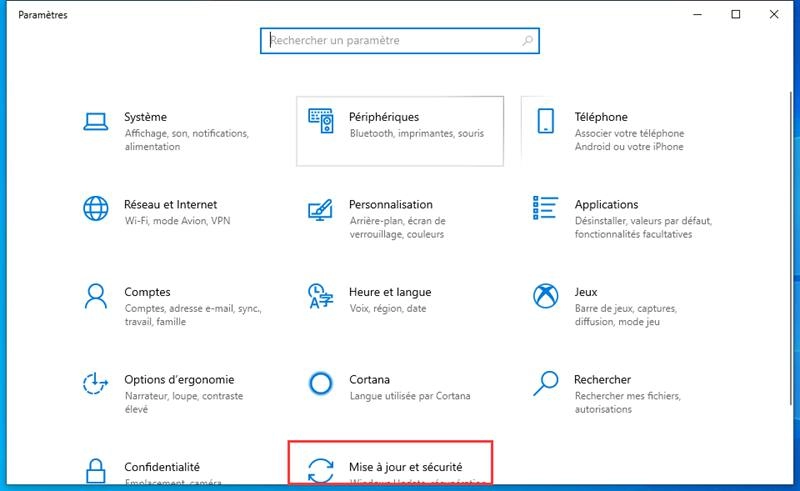The width and height of the screenshot is (800, 491).
Task: Open the "Applications" settings heading
Action: point(606,204)
